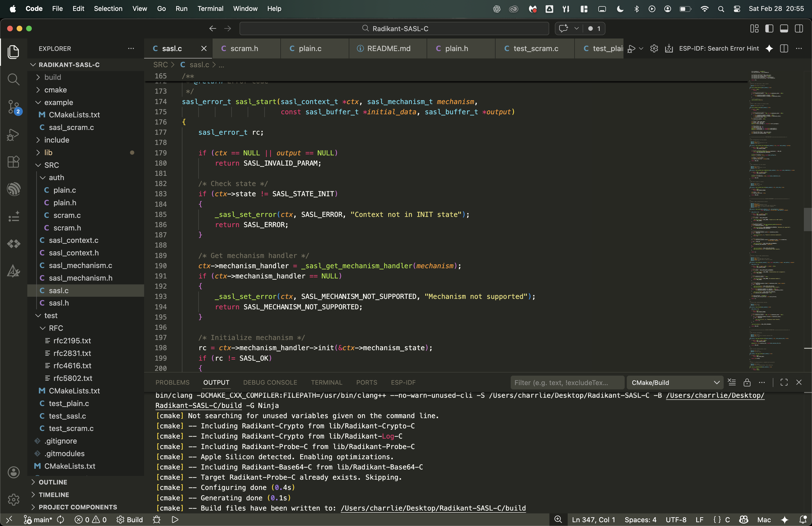Open the editor More Actions menu
Viewport: 812px width, 526px height.
coord(799,48)
